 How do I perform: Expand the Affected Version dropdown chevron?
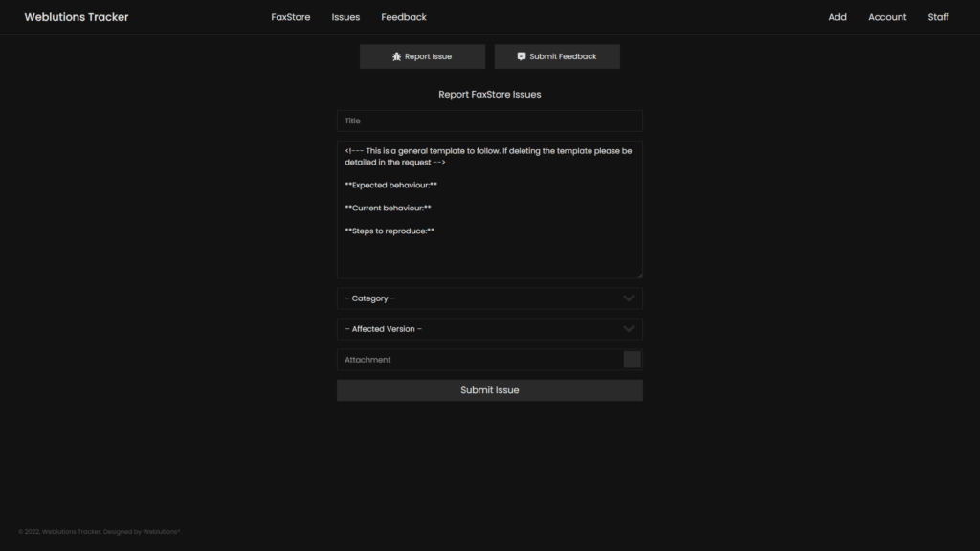(629, 328)
